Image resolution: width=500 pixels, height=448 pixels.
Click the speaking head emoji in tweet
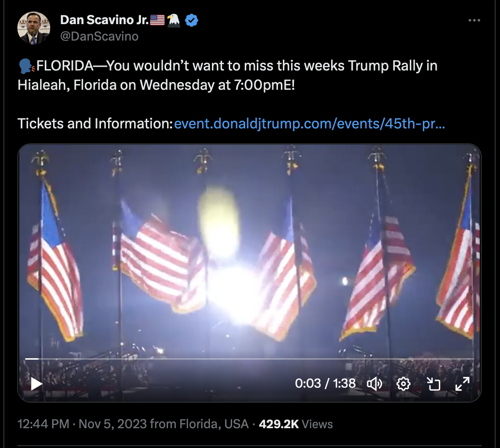click(x=27, y=66)
